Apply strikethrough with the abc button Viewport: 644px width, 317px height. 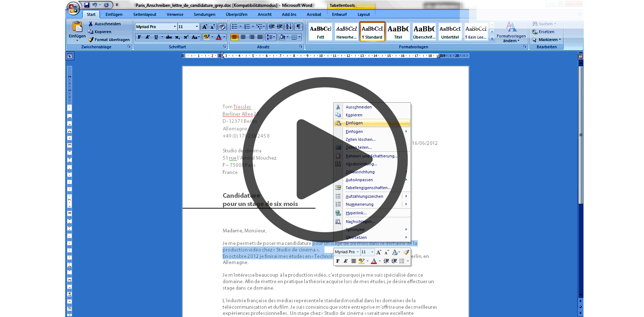click(x=169, y=37)
